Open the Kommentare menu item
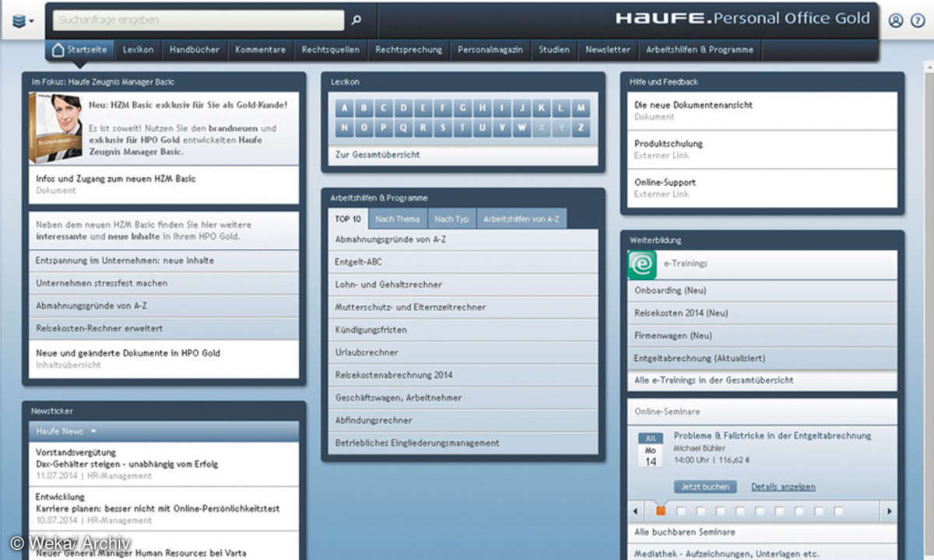This screenshot has width=934, height=560. pos(261,49)
